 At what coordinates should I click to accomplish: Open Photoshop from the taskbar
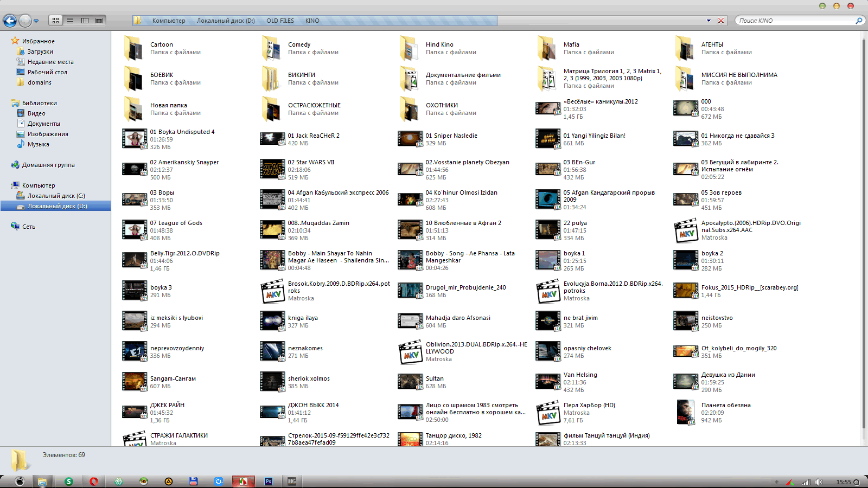(268, 481)
